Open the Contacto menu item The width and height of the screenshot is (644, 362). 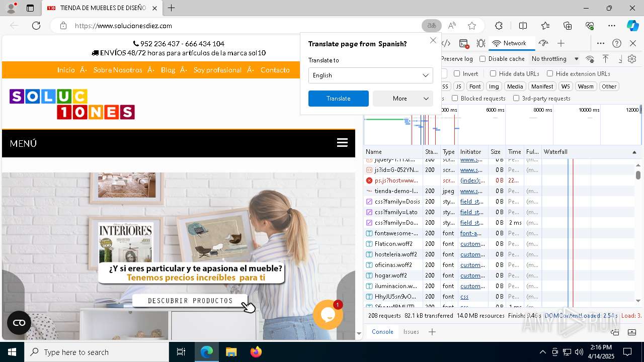coord(275,70)
